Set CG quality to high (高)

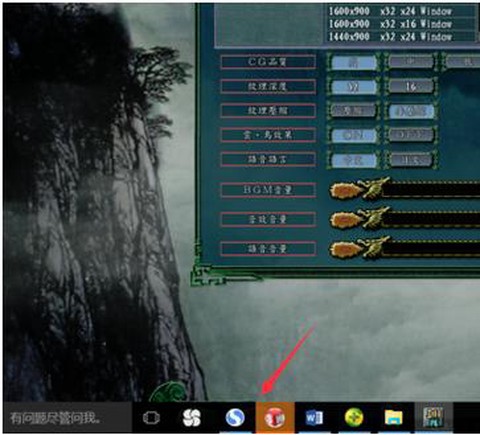pos(354,62)
